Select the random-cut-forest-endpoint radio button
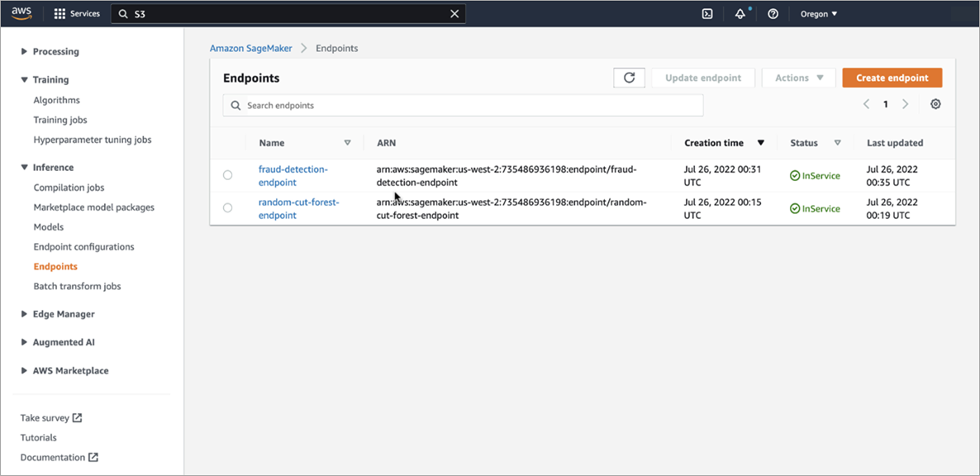Screen dimensions: 980x476 (x=228, y=207)
